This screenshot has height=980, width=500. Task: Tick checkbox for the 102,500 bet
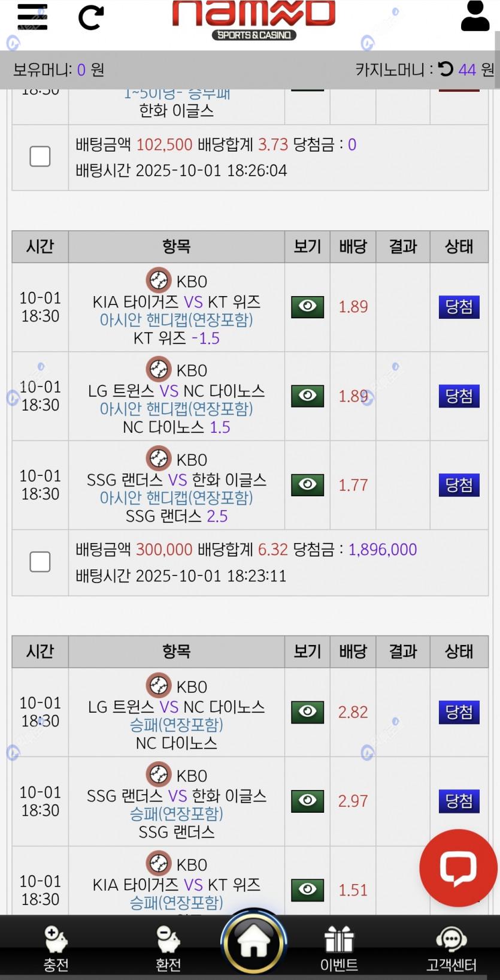point(40,156)
